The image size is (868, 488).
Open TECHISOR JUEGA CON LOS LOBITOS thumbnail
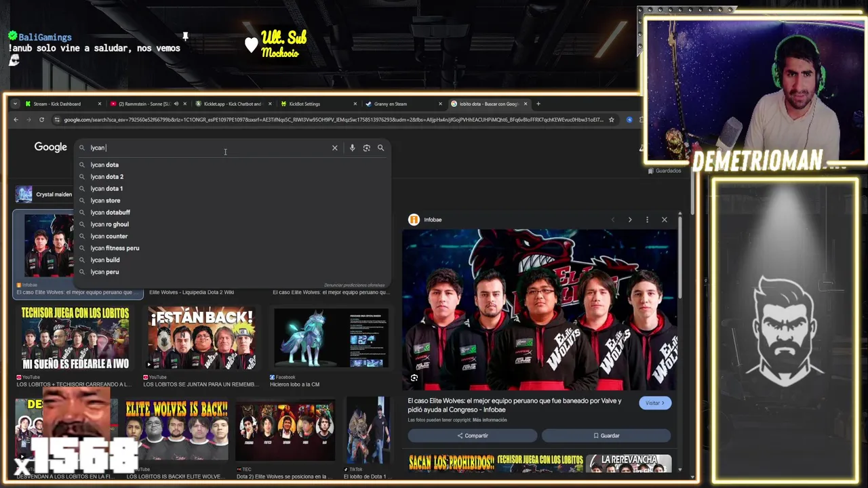[75, 338]
